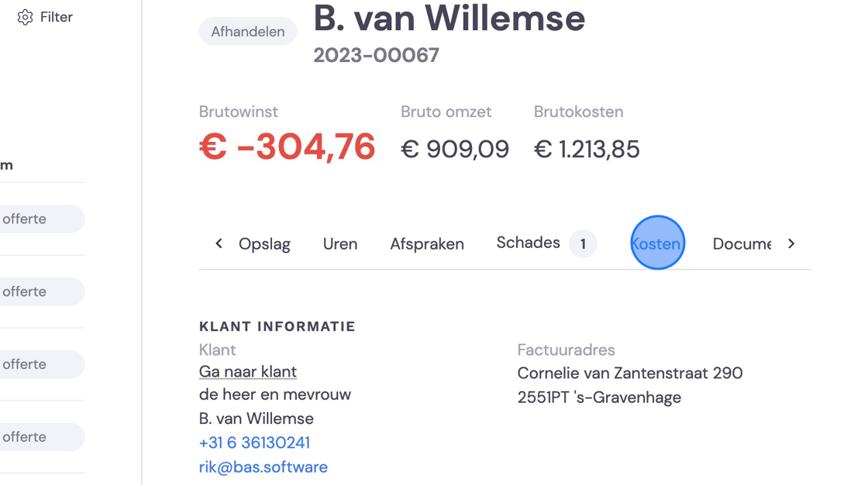Select the third offerte list item

click(x=42, y=364)
